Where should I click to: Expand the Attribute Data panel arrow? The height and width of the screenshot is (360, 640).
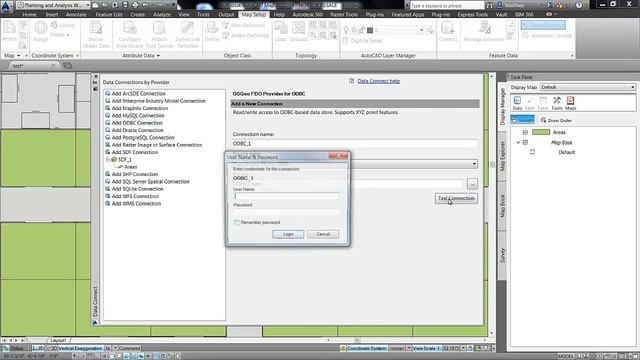158,56
